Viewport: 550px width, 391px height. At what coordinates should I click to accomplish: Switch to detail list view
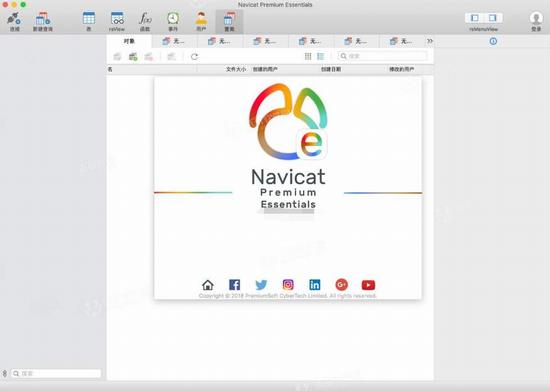(x=321, y=56)
